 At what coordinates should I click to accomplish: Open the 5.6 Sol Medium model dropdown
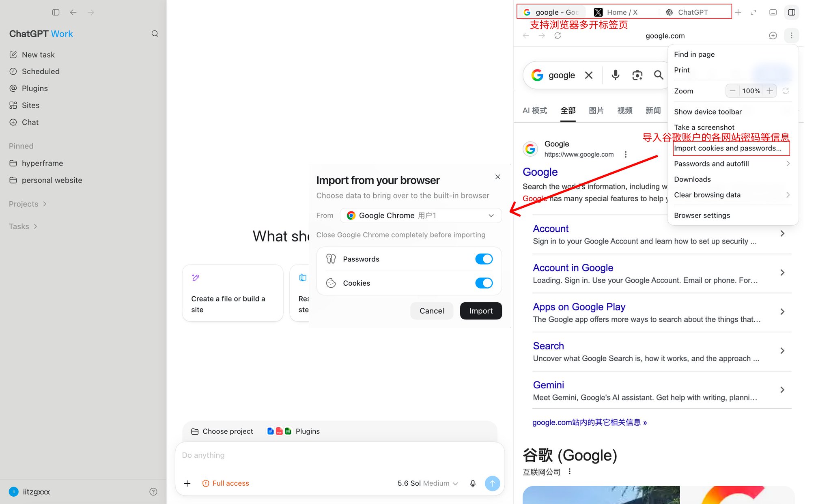coord(428,483)
